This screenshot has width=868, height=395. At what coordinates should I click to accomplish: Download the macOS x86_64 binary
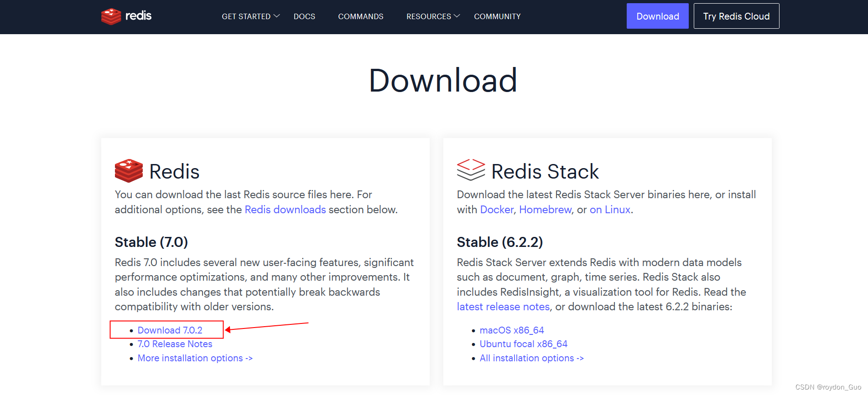click(512, 330)
